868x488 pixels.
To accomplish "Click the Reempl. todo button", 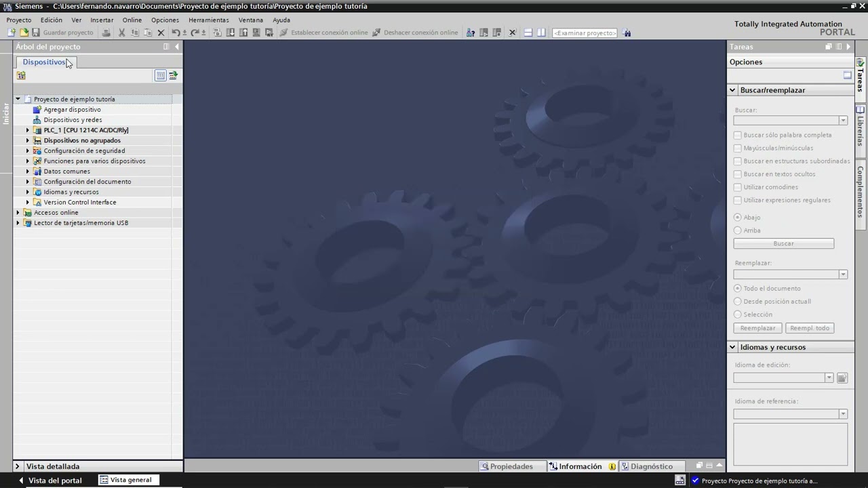I will [810, 328].
